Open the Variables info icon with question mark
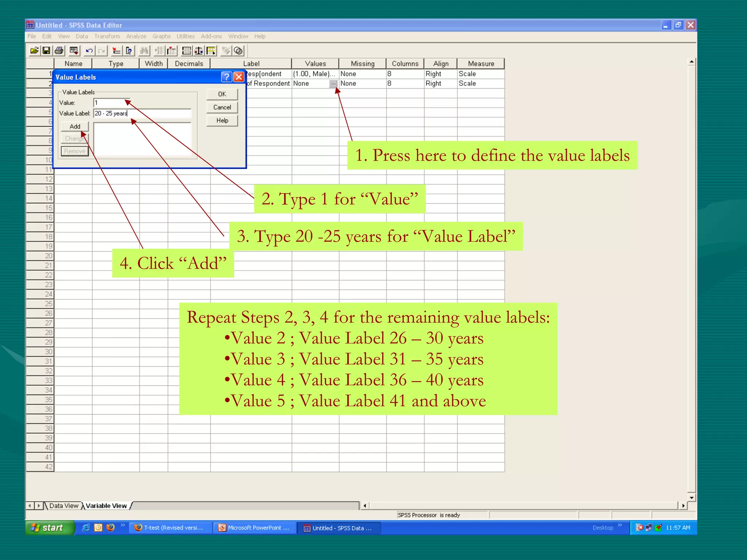Screen dimensions: 747x560 pos(129,51)
